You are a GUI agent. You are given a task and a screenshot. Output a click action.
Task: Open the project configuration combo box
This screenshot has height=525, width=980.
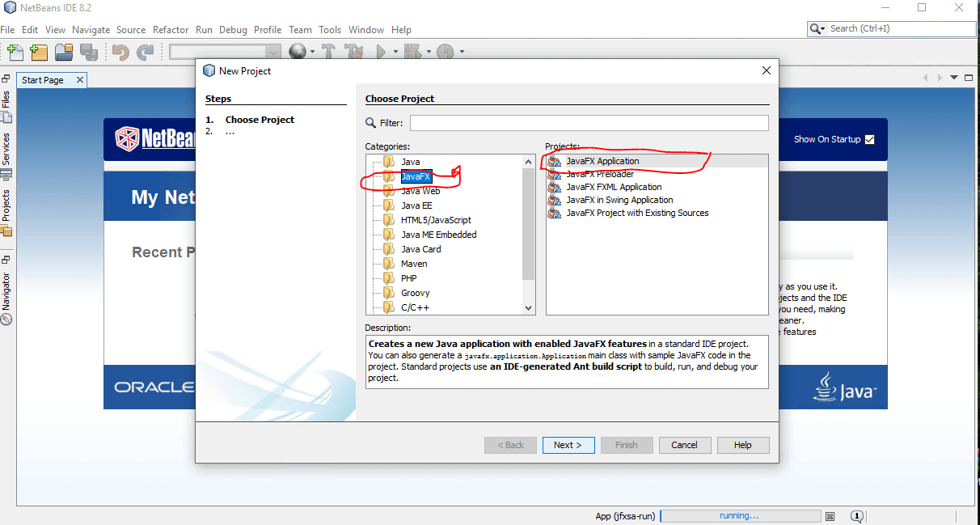pyautogui.click(x=224, y=52)
